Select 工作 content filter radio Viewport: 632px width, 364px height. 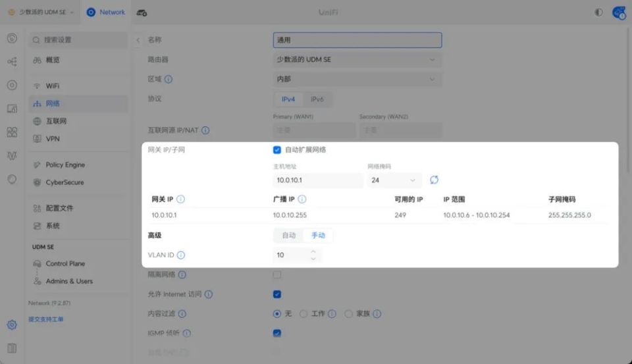303,313
